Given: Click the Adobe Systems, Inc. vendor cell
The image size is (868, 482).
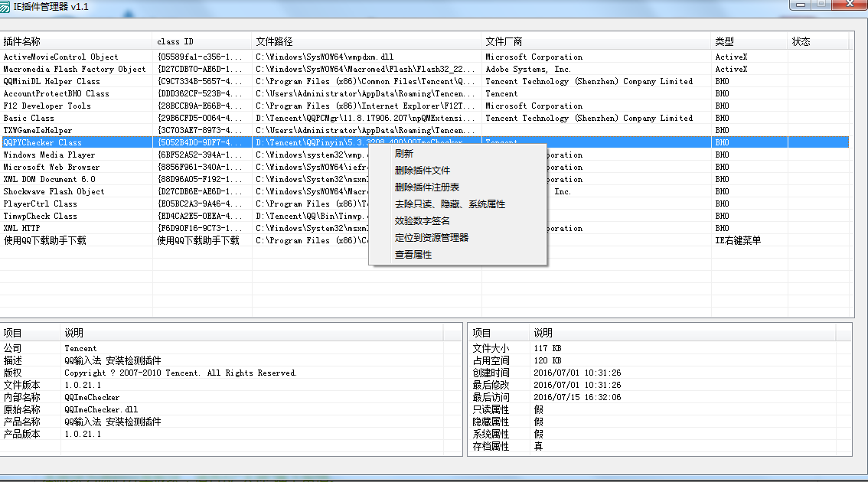Looking at the screenshot, I should 527,69.
